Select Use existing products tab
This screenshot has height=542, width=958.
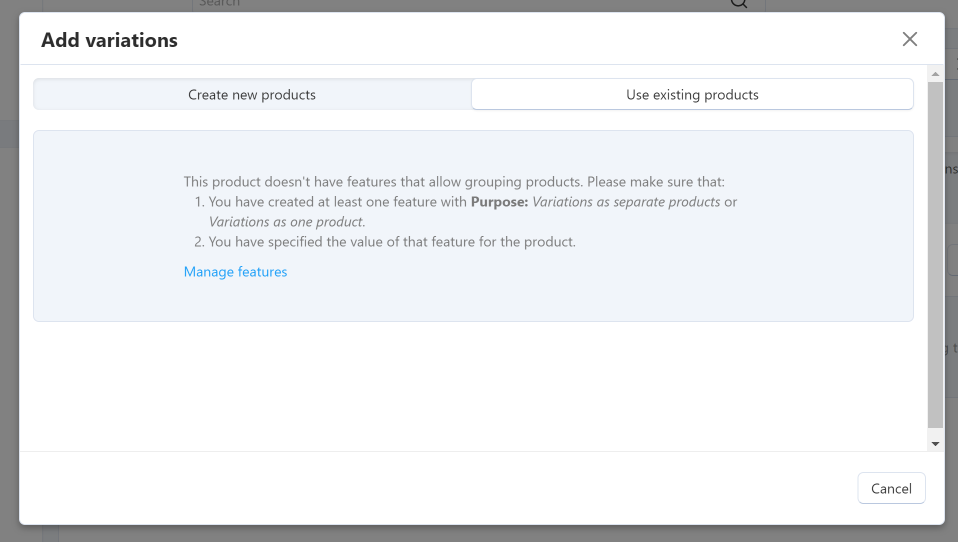692,95
